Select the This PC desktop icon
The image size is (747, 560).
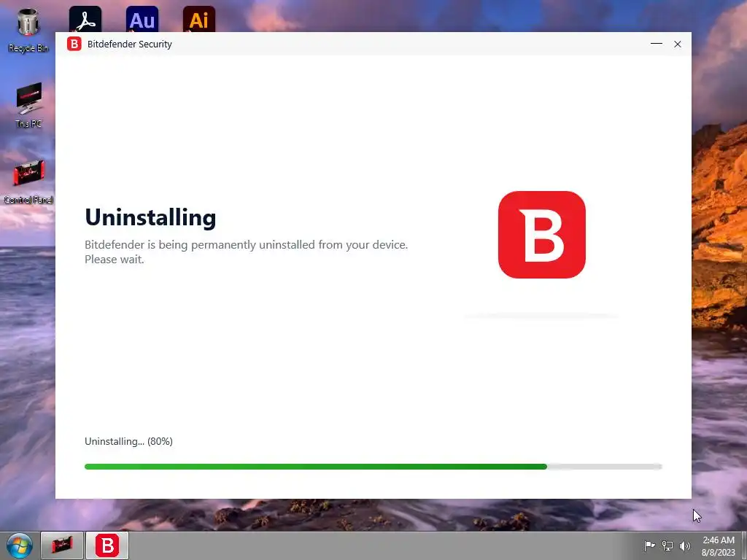[28, 105]
